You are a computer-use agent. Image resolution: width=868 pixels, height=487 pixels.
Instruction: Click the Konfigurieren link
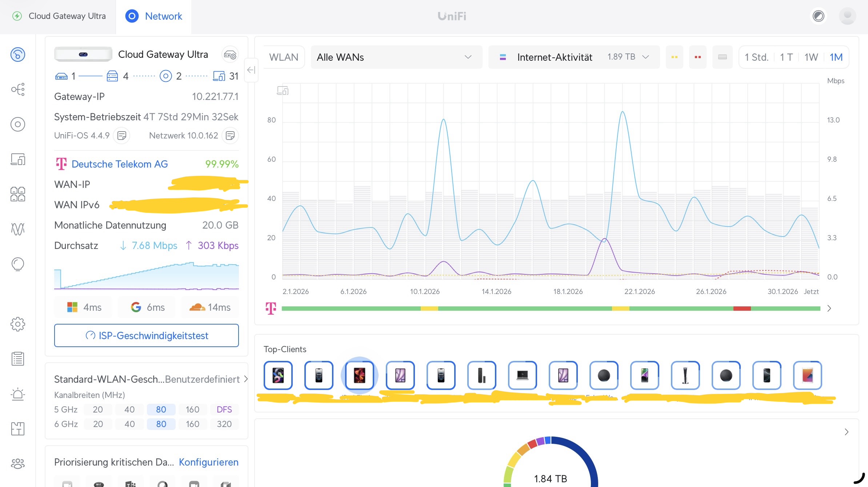click(x=209, y=462)
